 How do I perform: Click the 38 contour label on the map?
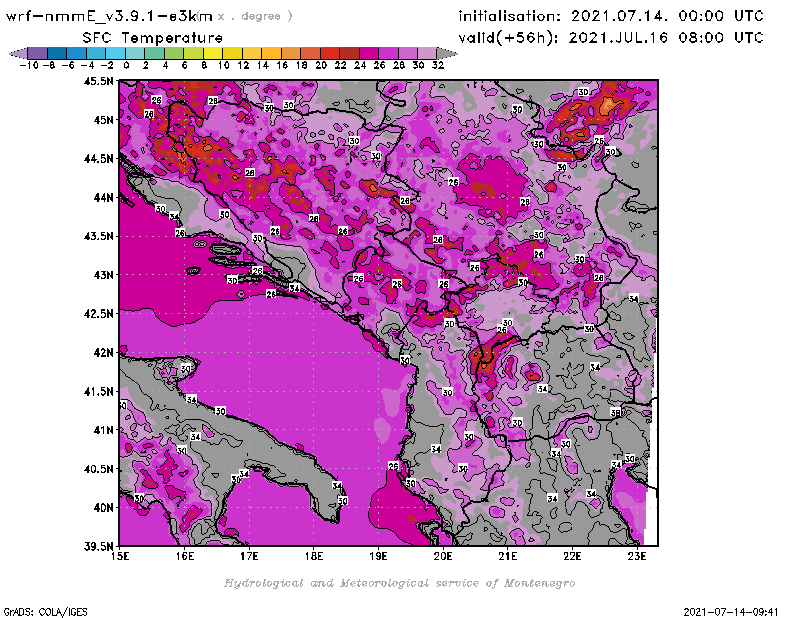tap(616, 413)
